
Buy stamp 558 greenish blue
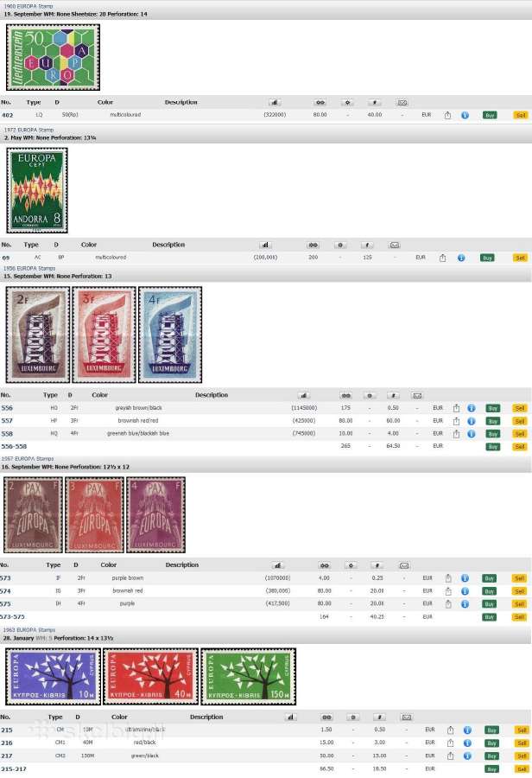coord(492,434)
